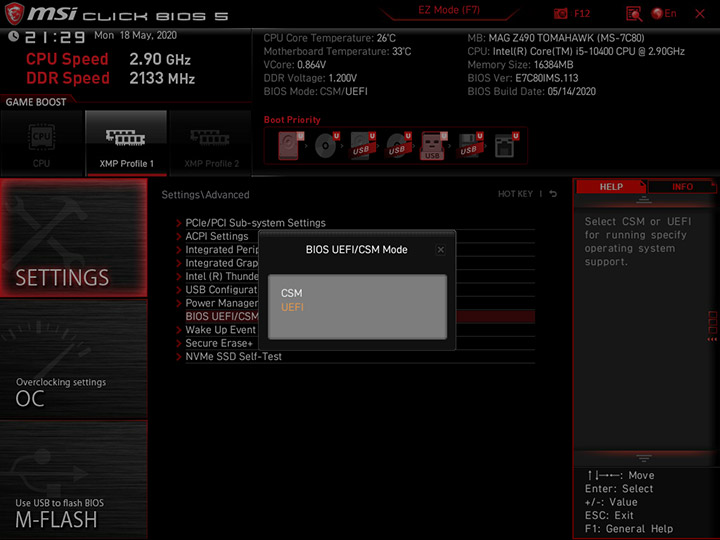Expand the USB Configuration chevron
The height and width of the screenshot is (540, 720).
click(x=179, y=290)
